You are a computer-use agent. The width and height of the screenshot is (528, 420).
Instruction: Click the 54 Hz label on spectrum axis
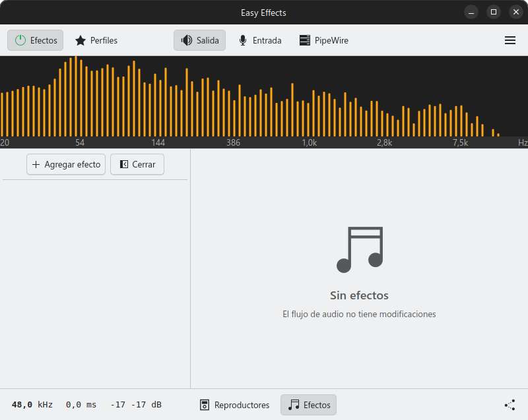coord(80,143)
